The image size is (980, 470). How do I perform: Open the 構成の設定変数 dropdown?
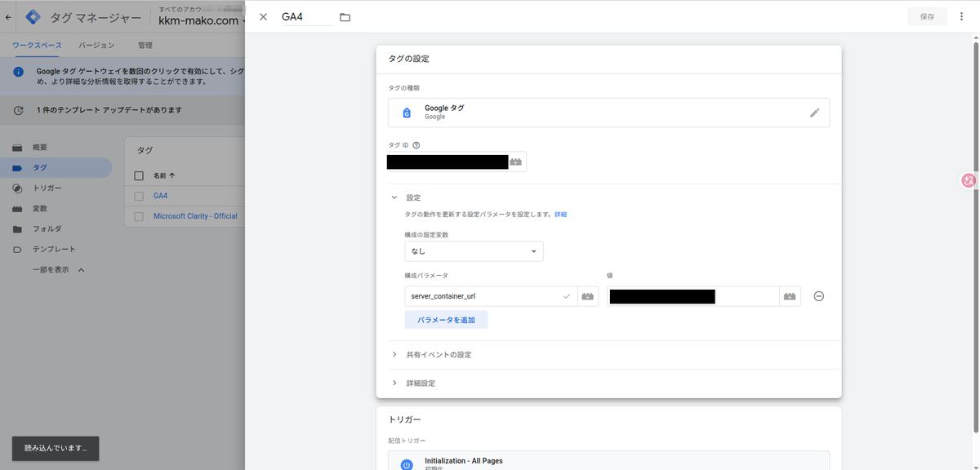tap(474, 251)
